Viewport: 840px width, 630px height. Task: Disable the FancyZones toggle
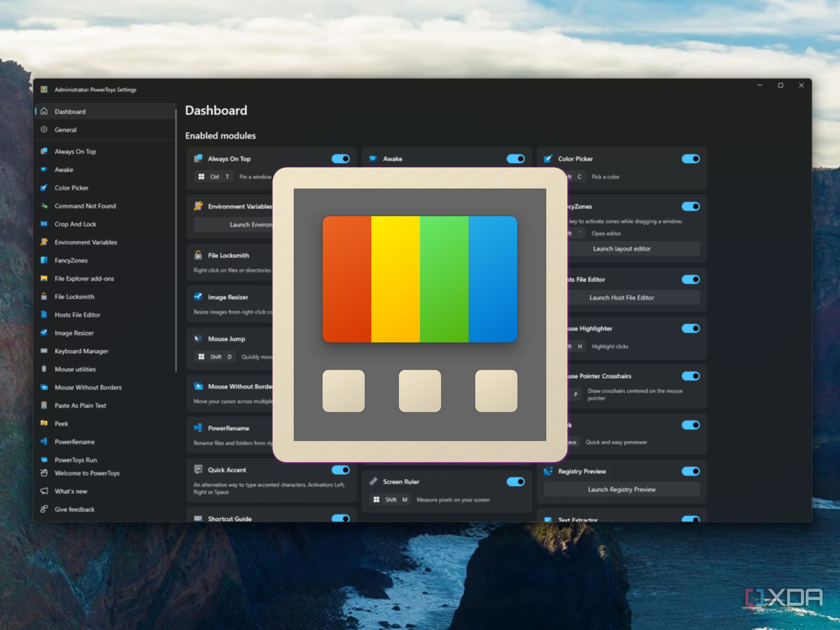pos(691,206)
